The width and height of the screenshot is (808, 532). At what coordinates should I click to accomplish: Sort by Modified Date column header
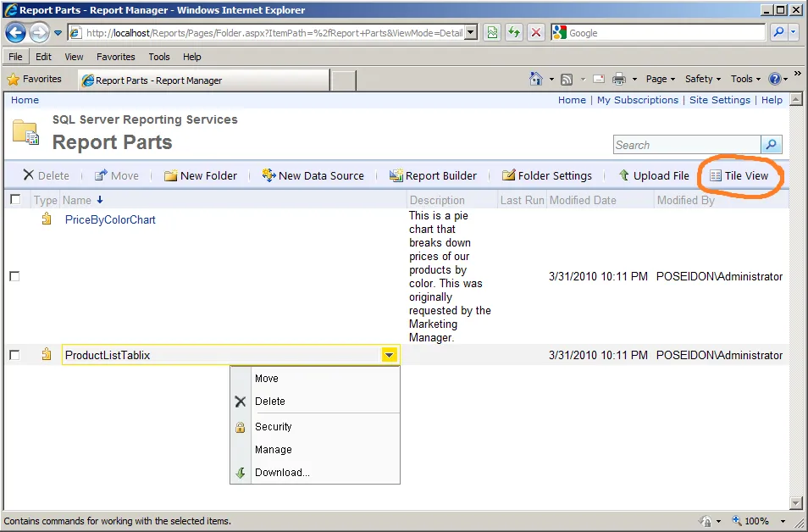tap(583, 200)
